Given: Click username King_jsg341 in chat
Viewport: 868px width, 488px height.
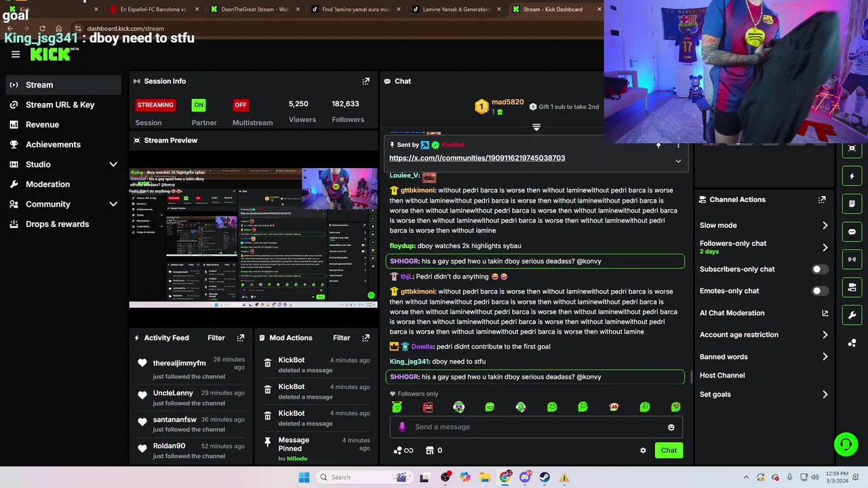Looking at the screenshot, I should click(x=410, y=362).
